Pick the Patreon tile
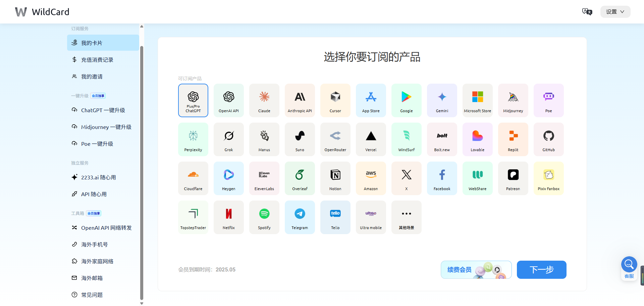This screenshot has height=306, width=644. (513, 178)
